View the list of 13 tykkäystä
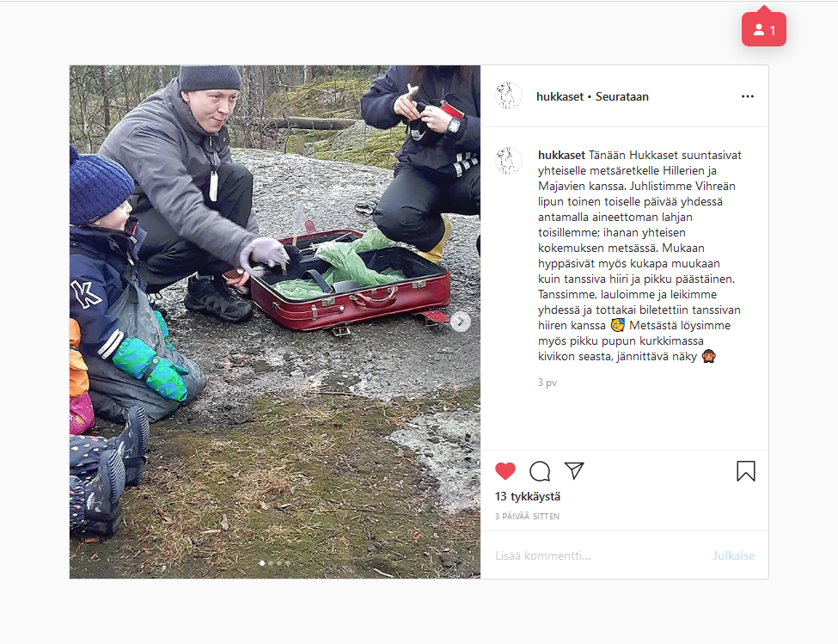This screenshot has height=644, width=838. tap(527, 496)
